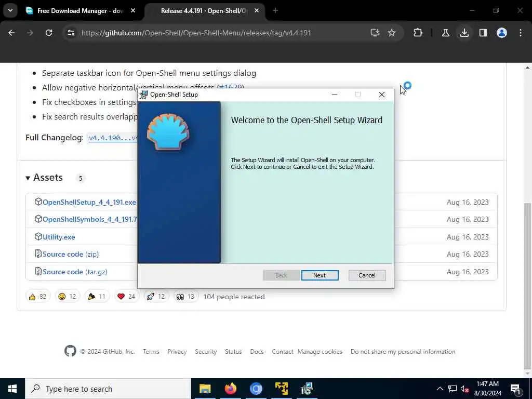This screenshot has width=532, height=399.
Task: Download Utility.exe asset
Action: point(59,237)
